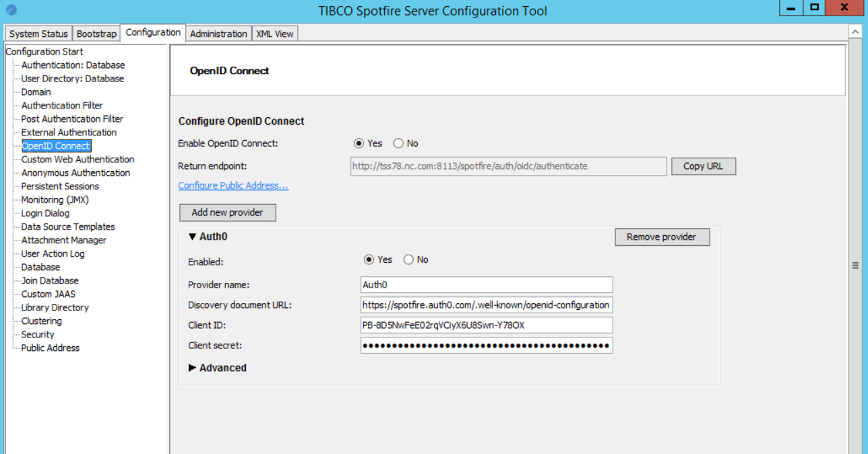Go to the Administration tab

click(218, 34)
